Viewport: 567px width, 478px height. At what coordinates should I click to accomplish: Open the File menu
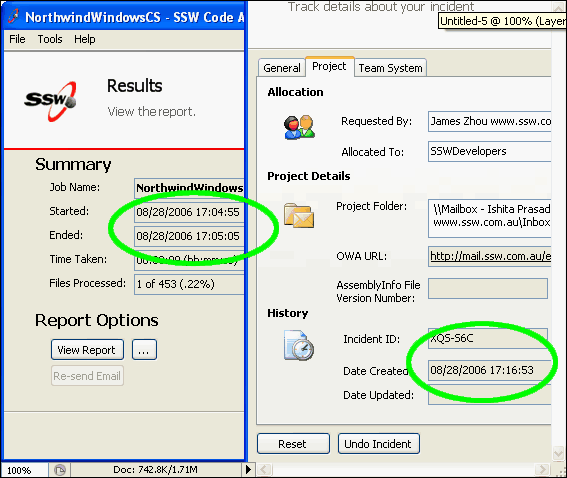(17, 39)
